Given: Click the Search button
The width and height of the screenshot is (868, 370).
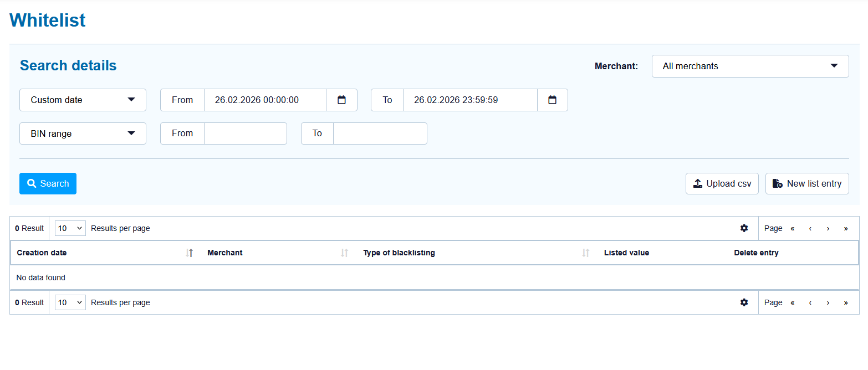Looking at the screenshot, I should (x=48, y=184).
